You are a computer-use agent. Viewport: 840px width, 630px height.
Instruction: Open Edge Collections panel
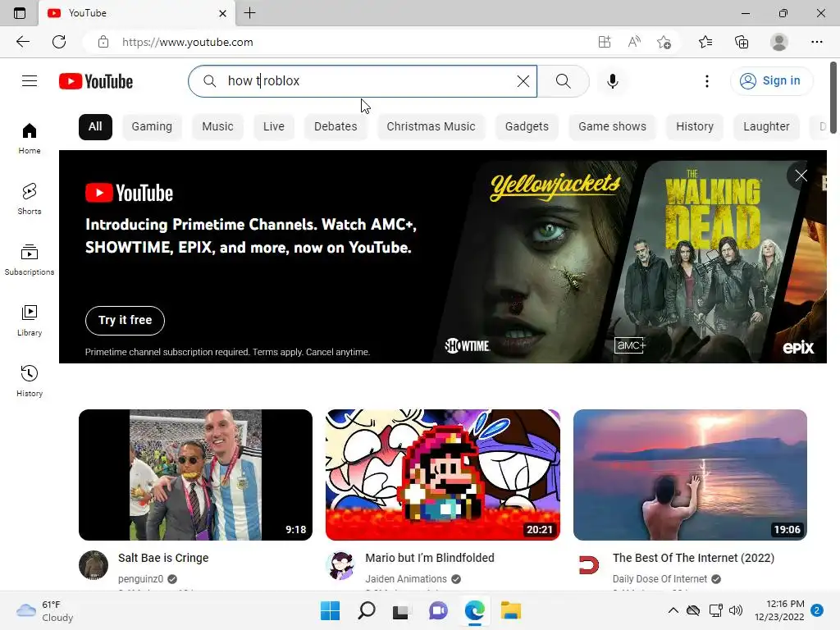click(742, 42)
